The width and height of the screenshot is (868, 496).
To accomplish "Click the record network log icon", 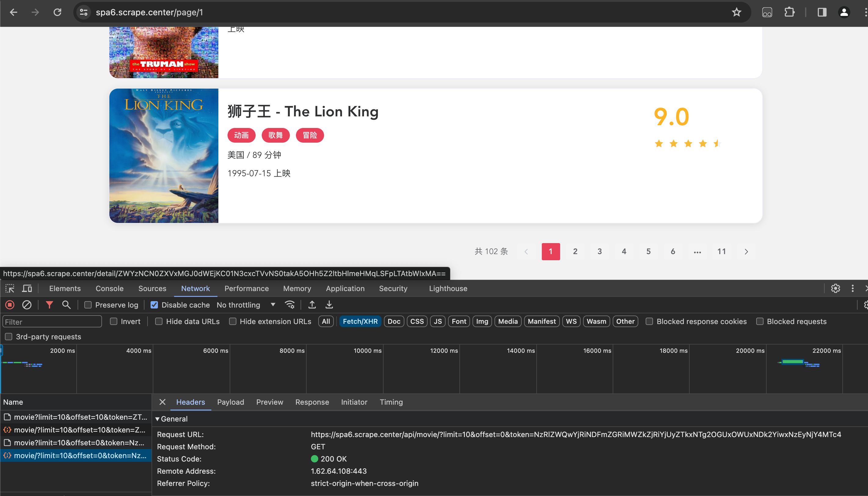I will (x=10, y=305).
